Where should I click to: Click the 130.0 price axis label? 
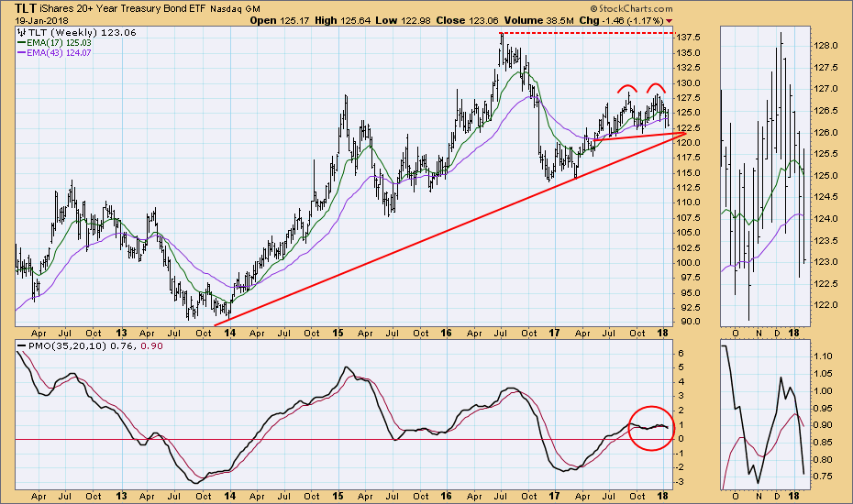[x=689, y=83]
